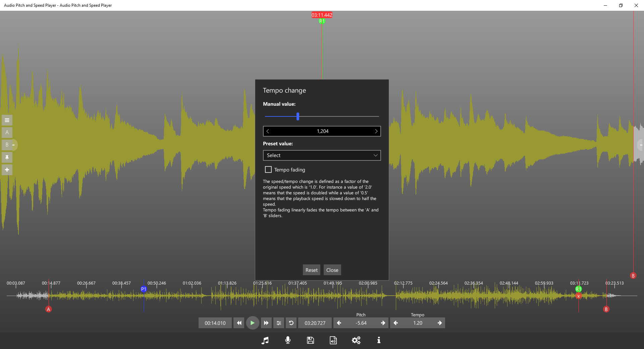
Task: Select the B marker button in the sidebar
Action: pos(7,145)
